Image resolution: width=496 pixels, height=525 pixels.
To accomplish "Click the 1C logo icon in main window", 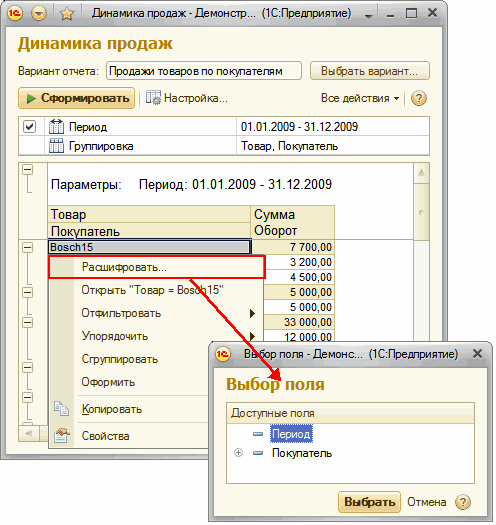I will (x=15, y=14).
